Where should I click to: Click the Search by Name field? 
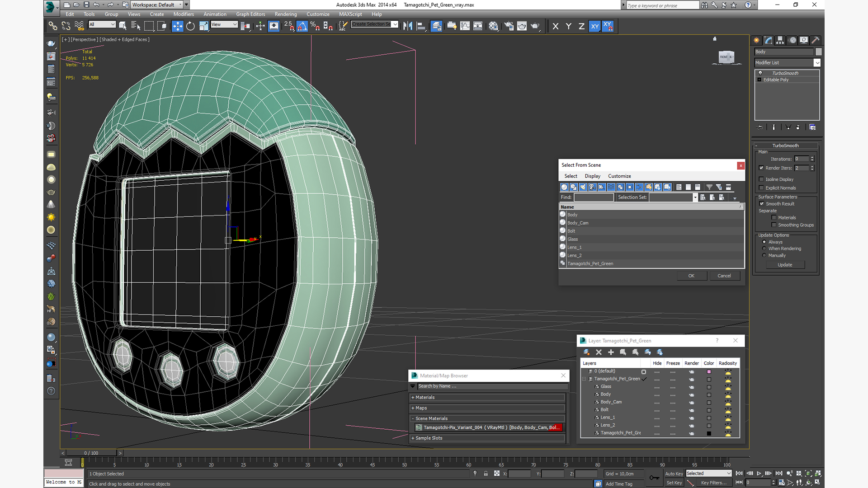(492, 386)
